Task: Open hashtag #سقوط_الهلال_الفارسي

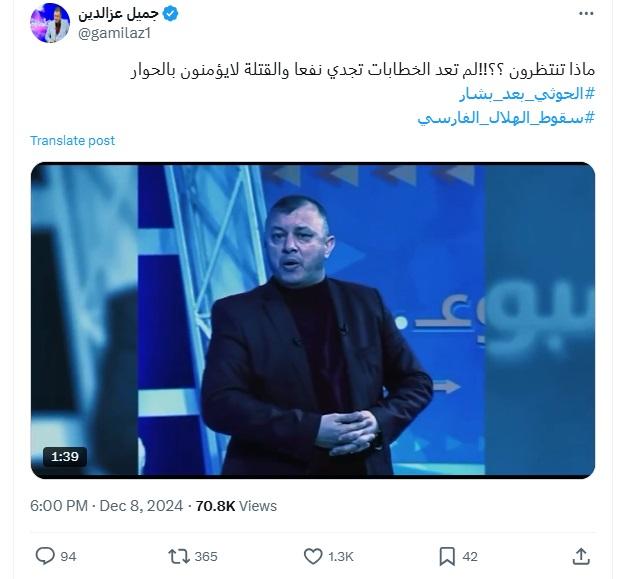Action: click(506, 118)
